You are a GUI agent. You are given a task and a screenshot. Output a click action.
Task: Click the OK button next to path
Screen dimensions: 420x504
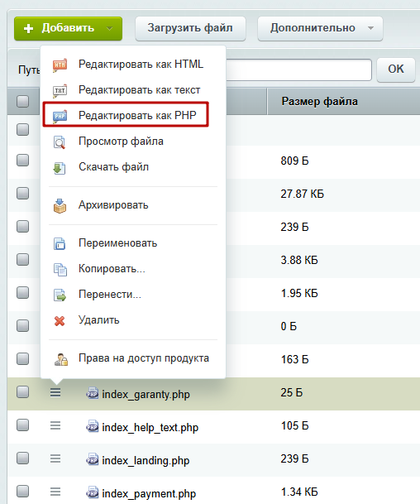coord(396,69)
